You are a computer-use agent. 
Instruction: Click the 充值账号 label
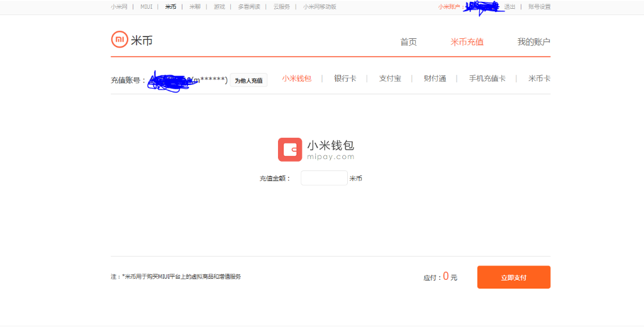click(128, 80)
